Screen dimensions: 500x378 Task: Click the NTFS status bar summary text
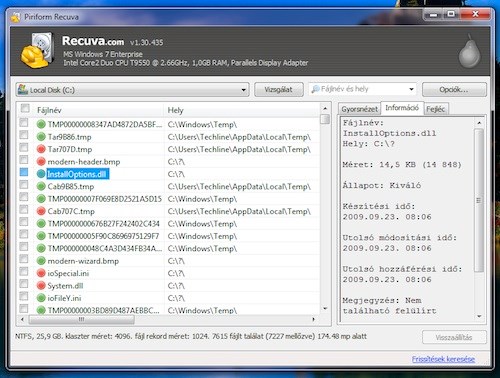(191, 336)
